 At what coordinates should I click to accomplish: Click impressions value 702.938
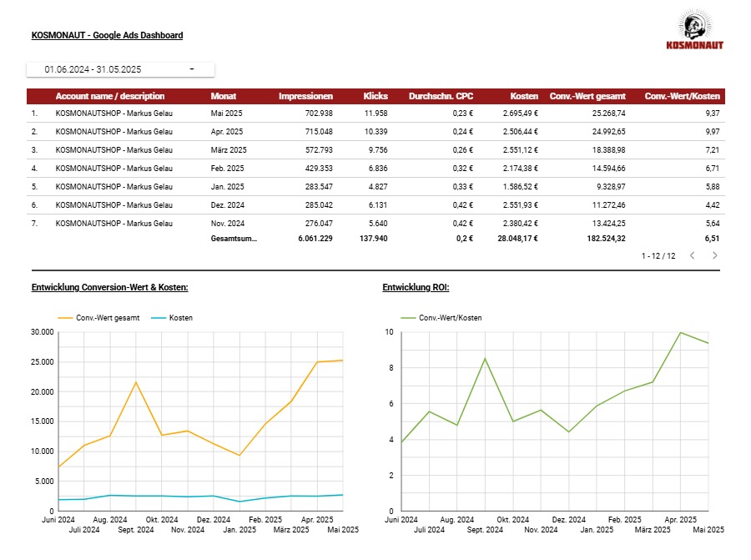pyautogui.click(x=319, y=114)
